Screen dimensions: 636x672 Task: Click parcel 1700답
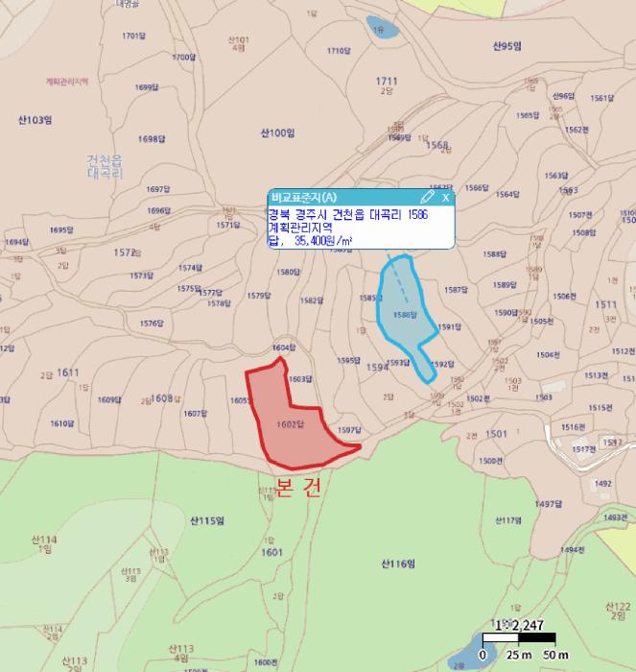pyautogui.click(x=184, y=57)
